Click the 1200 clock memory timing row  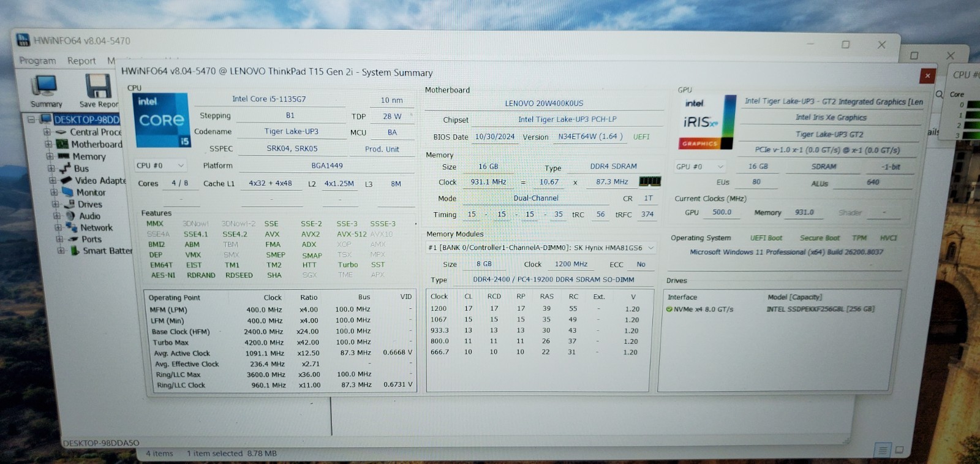(537, 309)
